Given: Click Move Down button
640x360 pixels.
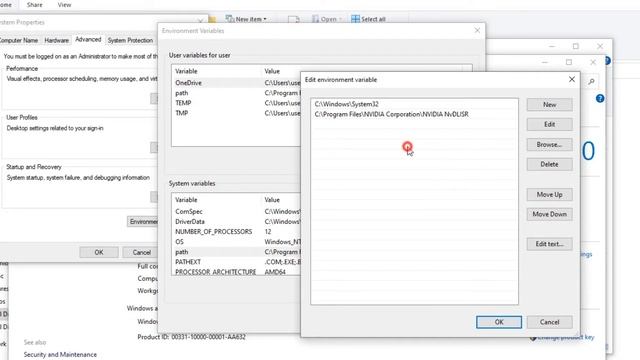Looking at the screenshot, I should point(549,214).
